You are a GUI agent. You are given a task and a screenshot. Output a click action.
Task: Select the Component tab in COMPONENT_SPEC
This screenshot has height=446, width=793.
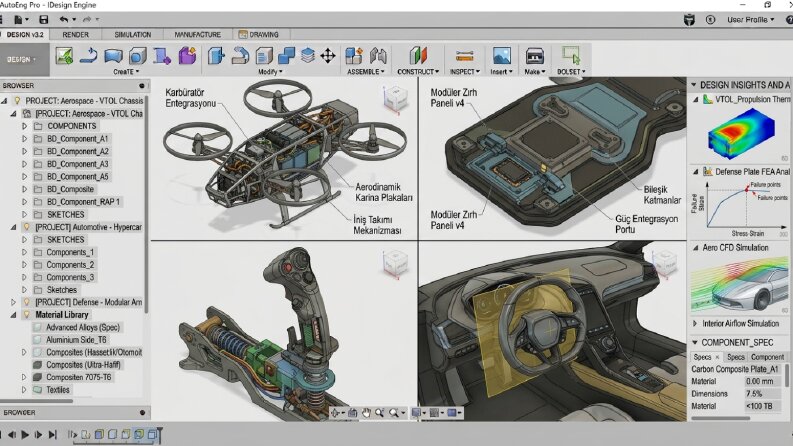pyautogui.click(x=767, y=357)
